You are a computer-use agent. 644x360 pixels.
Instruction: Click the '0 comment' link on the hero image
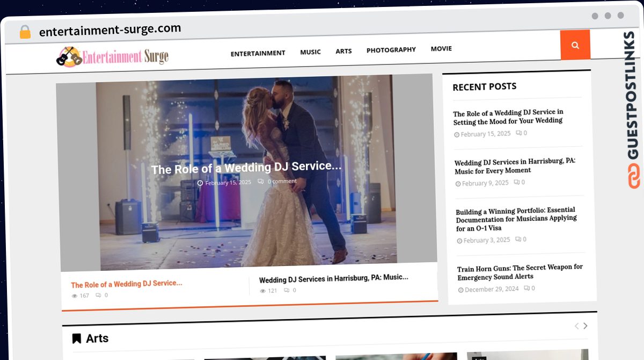point(282,181)
